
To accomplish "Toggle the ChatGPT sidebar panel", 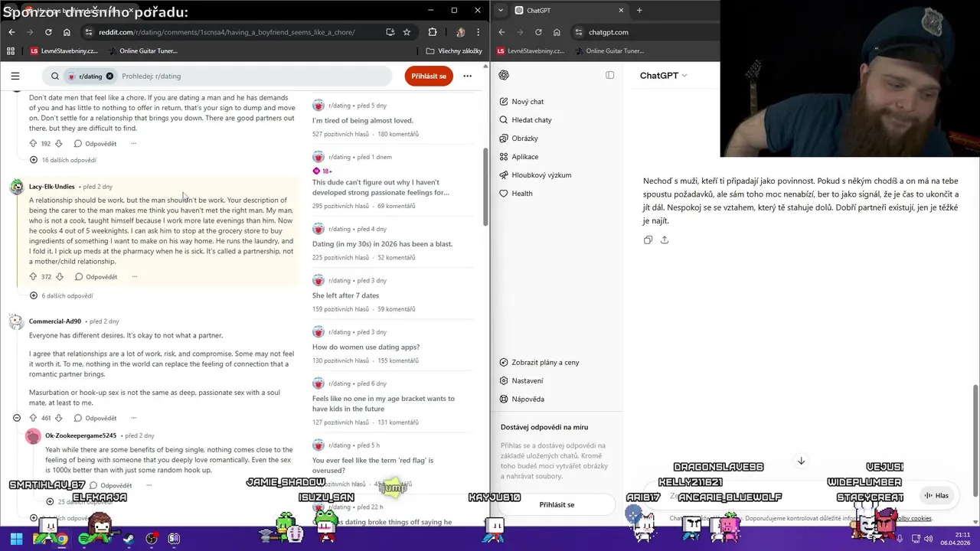I will point(609,75).
